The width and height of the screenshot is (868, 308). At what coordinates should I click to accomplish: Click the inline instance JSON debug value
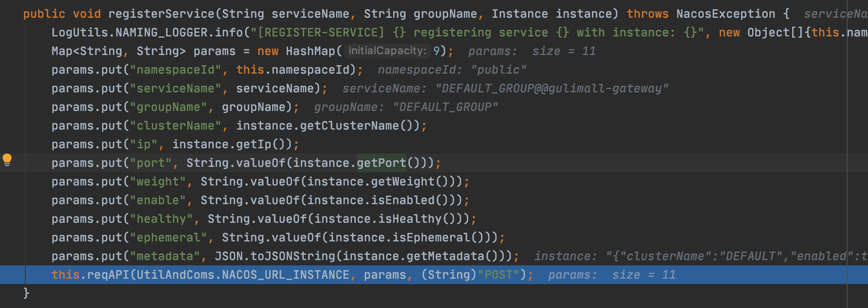737,256
